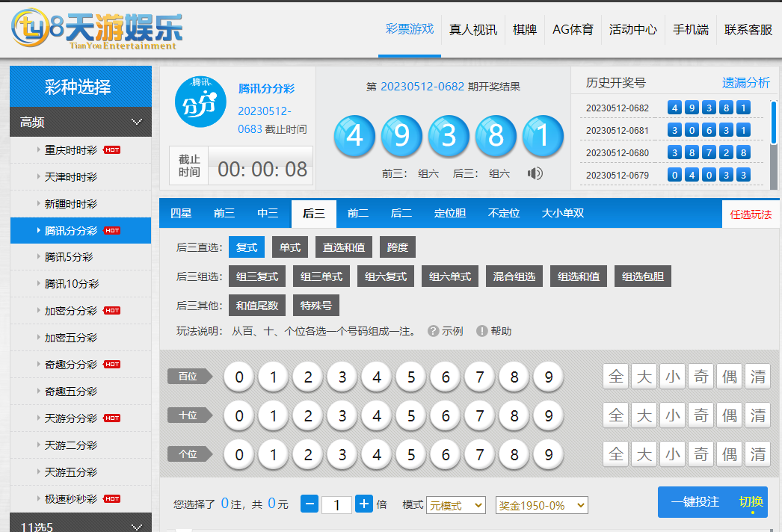
Task: Select ball 8 in the 个位 row
Action: (x=514, y=455)
